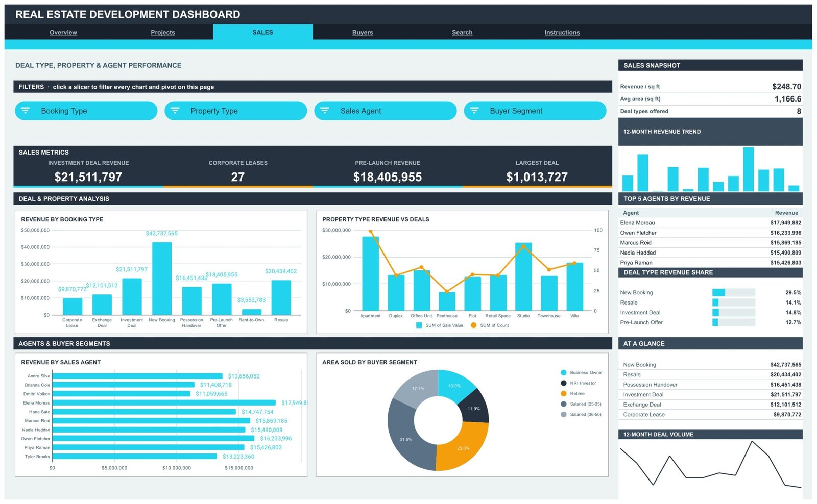
Task: Click the filter icon on Booking Type slicer
Action: (26, 111)
